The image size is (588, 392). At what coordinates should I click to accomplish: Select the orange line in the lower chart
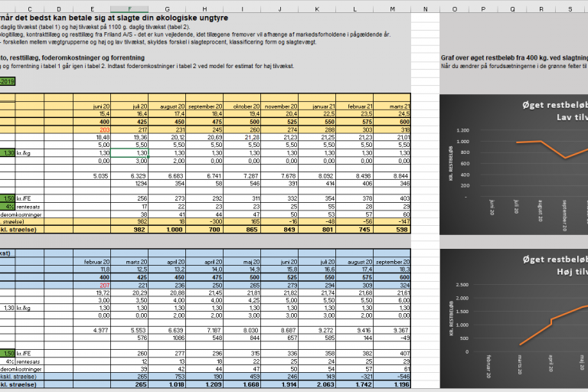click(x=536, y=322)
